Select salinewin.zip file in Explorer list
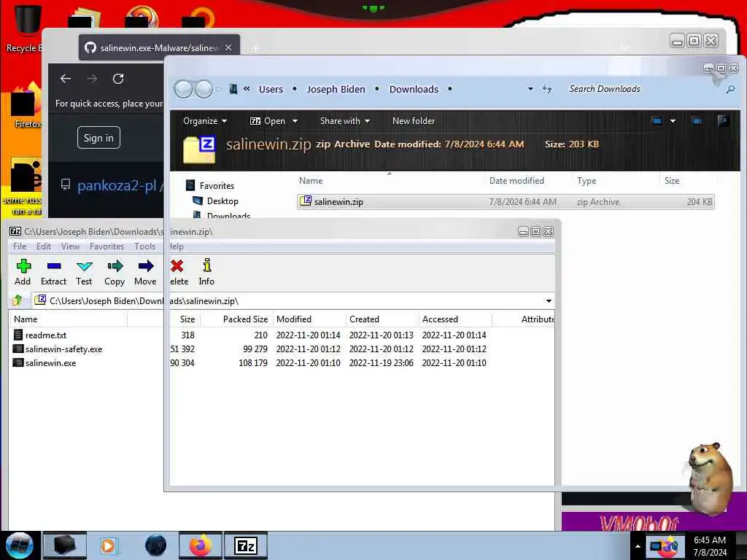Viewport: 747px width, 560px height. pos(506,202)
